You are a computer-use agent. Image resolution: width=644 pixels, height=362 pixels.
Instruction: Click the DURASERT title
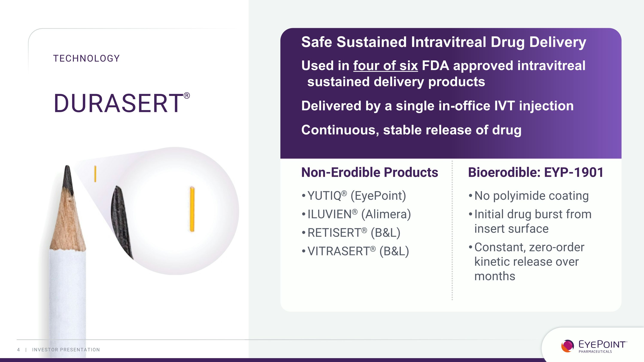(x=118, y=103)
